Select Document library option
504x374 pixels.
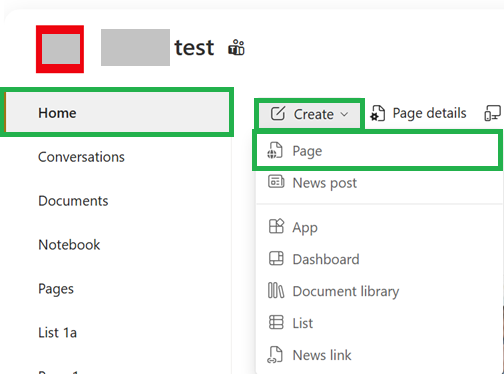379,291
